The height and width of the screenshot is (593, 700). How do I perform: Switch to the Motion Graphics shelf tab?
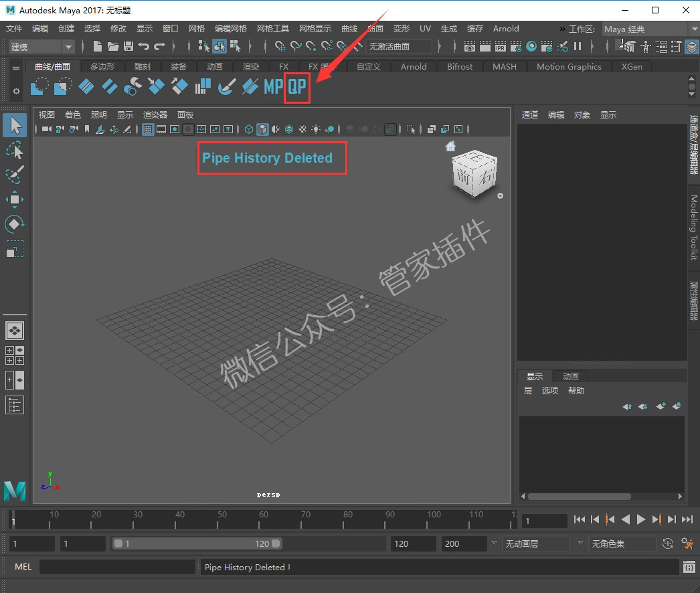pyautogui.click(x=569, y=66)
